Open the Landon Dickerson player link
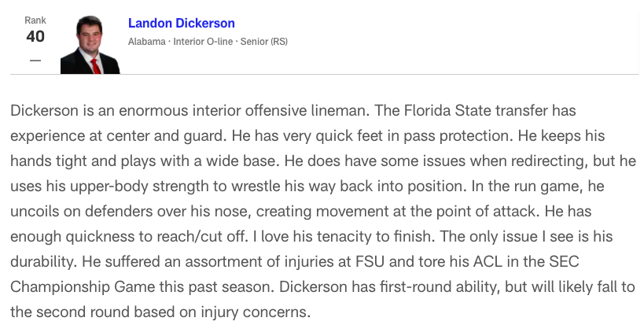 (181, 24)
